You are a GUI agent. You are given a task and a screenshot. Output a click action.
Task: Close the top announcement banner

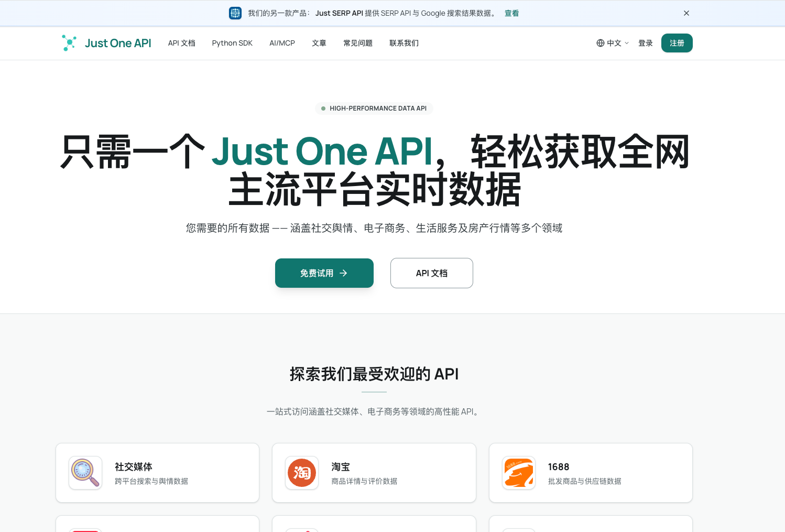click(x=686, y=13)
